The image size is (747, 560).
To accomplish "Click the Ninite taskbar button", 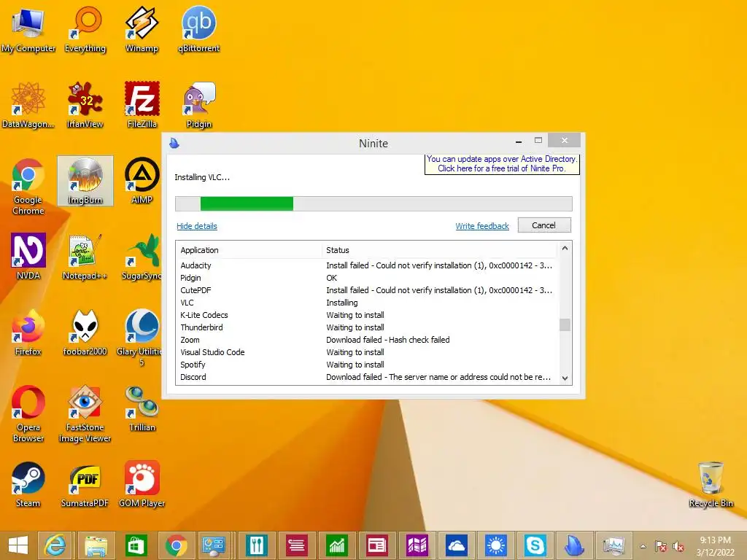I will point(574,545).
